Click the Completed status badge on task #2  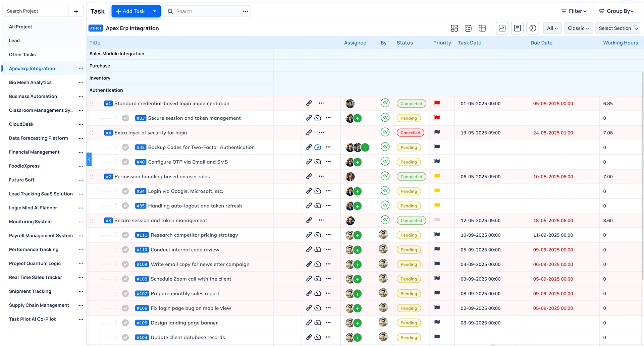click(x=411, y=177)
